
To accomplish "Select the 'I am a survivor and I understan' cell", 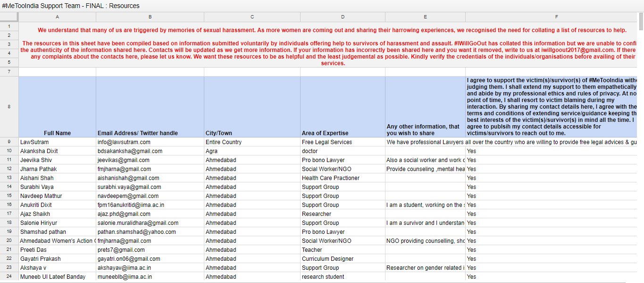I will (x=425, y=223).
